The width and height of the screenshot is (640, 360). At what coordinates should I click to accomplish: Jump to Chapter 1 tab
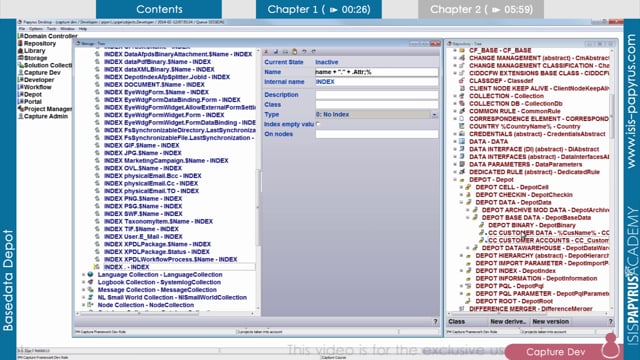click(319, 9)
